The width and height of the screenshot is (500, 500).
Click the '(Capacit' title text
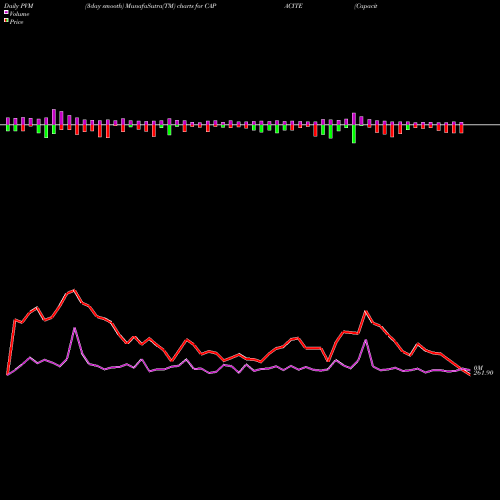366,6
